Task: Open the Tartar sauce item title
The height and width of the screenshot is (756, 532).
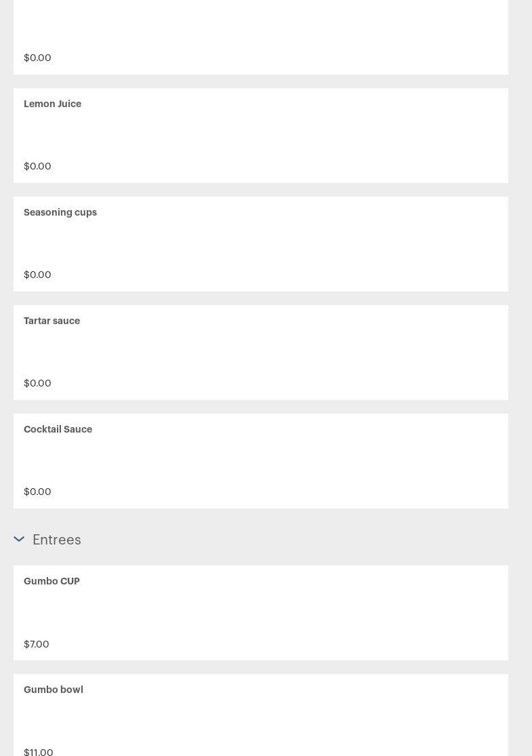Action: (x=52, y=321)
